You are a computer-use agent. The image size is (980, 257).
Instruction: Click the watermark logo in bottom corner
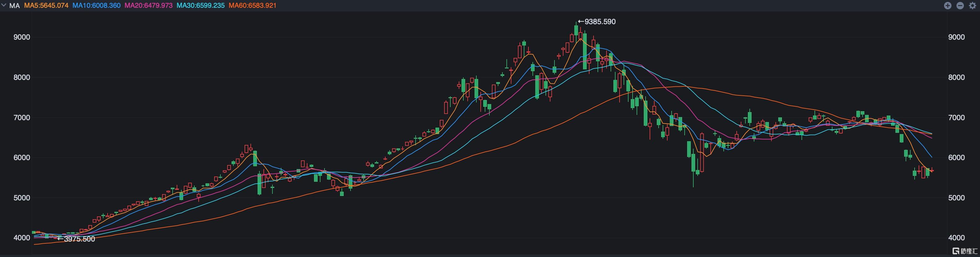965,251
